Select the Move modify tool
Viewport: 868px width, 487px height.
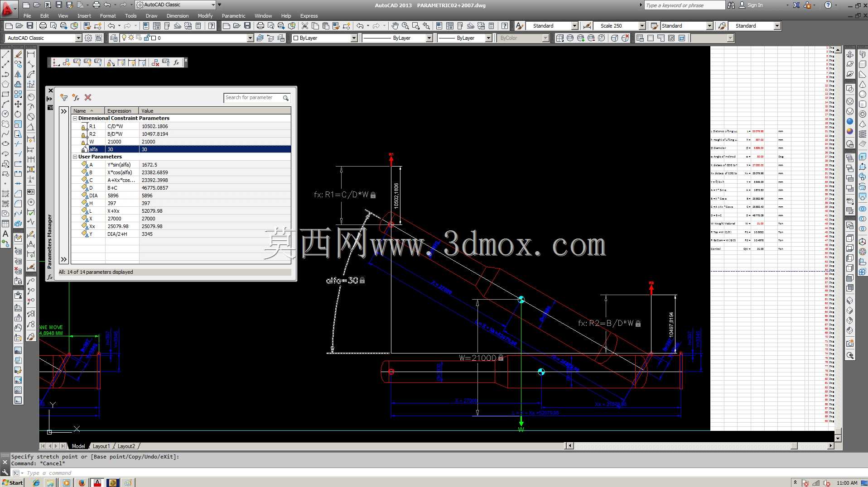pyautogui.click(x=18, y=104)
